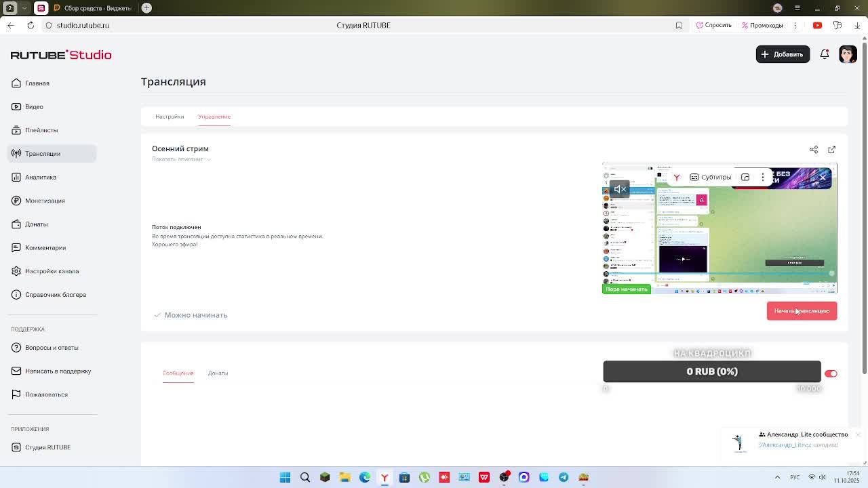Viewport: 868px width, 488px height.
Task: Show hidden system tray icons
Action: pos(777,477)
